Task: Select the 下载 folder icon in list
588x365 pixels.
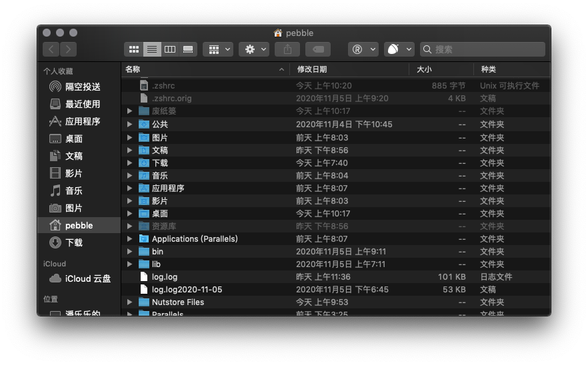Action: click(x=144, y=163)
